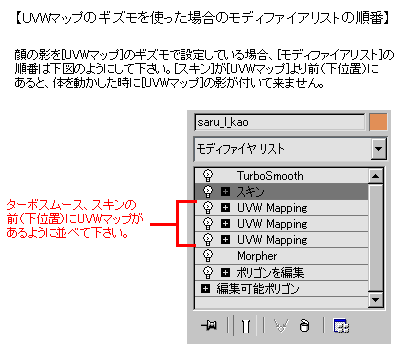Open the Configure Modifier Sets icon

pos(341,326)
